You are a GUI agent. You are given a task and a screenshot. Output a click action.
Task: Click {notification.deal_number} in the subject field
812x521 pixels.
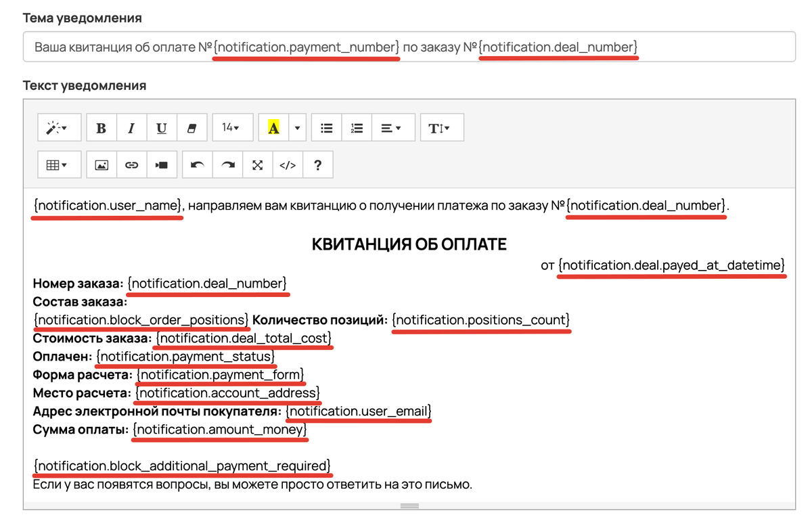[558, 47]
